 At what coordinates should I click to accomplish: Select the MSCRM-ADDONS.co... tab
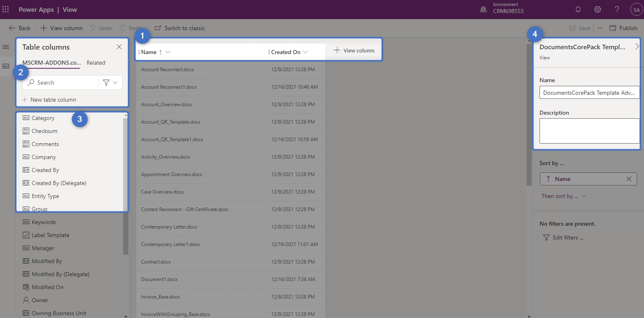52,63
